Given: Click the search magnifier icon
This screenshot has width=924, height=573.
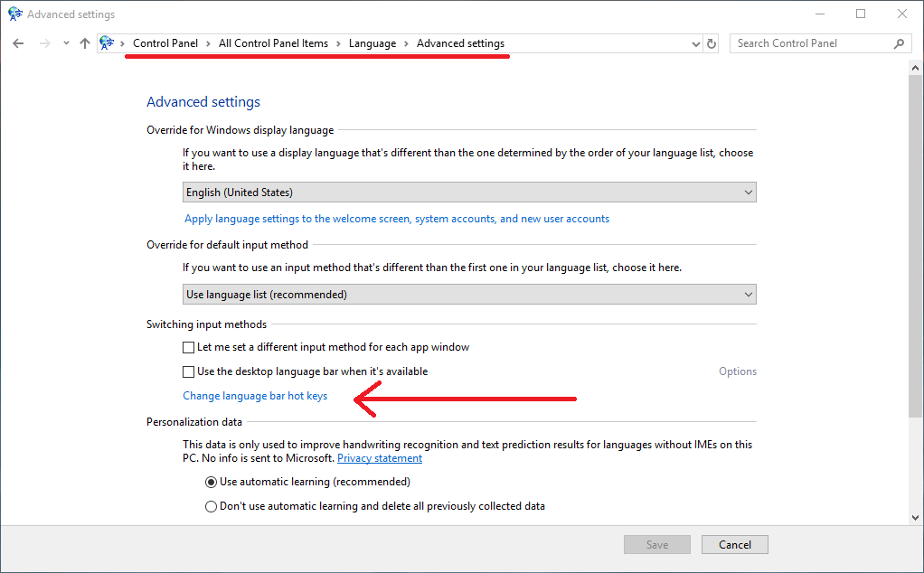Looking at the screenshot, I should click(899, 43).
